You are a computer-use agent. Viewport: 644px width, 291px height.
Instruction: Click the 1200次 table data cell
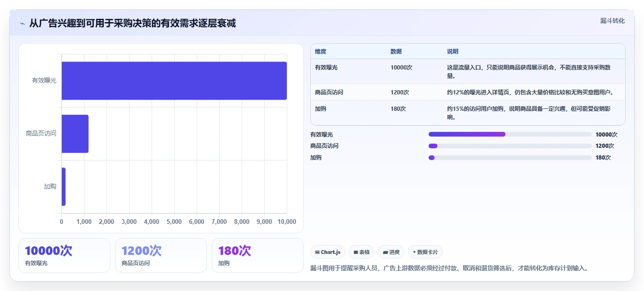(400, 92)
